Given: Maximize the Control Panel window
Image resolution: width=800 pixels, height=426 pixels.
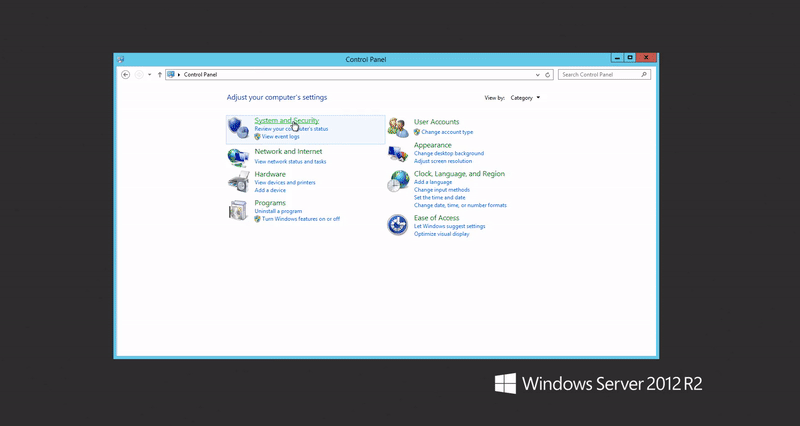Looking at the screenshot, I should (630, 58).
